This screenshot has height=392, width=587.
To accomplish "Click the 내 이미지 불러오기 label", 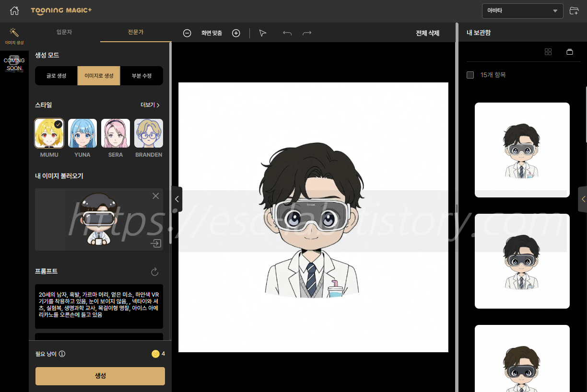I will (59, 176).
